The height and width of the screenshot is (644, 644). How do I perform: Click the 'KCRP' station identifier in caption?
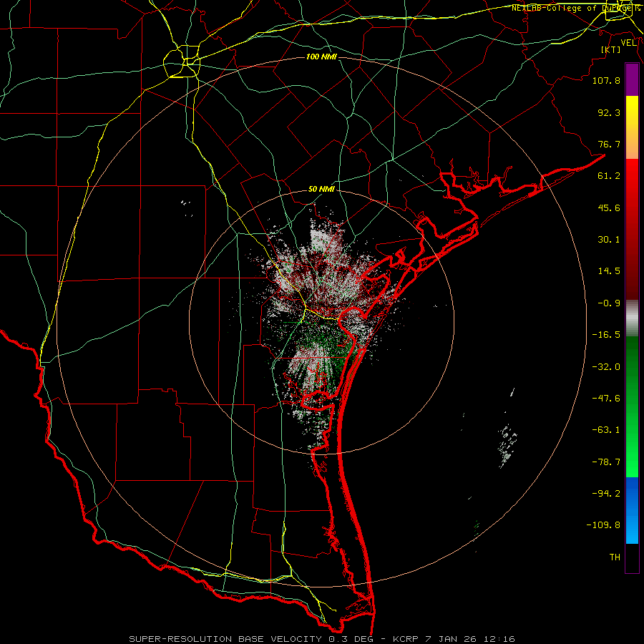tap(406, 639)
